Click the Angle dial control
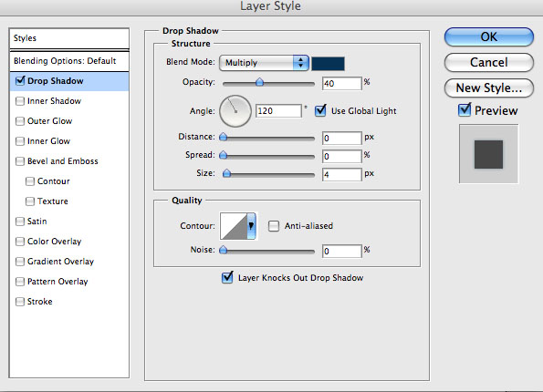 pyautogui.click(x=235, y=111)
